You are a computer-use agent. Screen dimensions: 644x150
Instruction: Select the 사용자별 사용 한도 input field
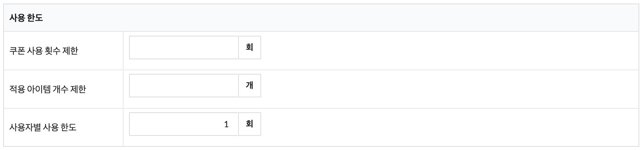point(184,124)
